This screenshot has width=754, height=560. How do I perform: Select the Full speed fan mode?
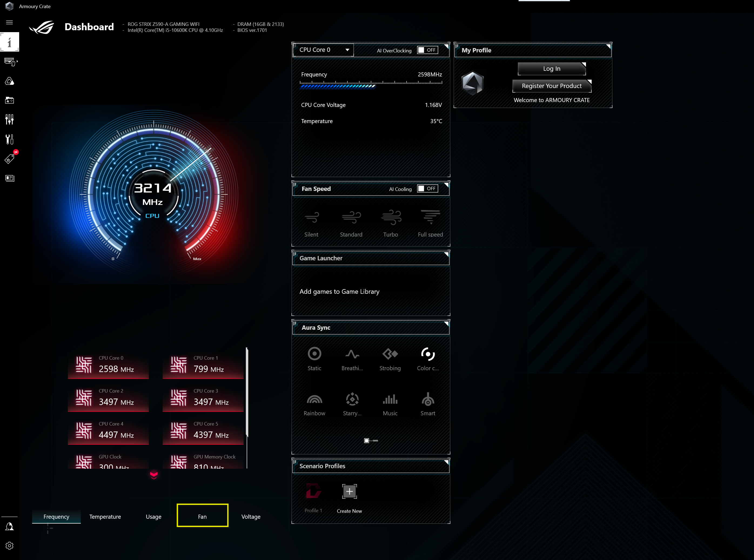point(430,223)
